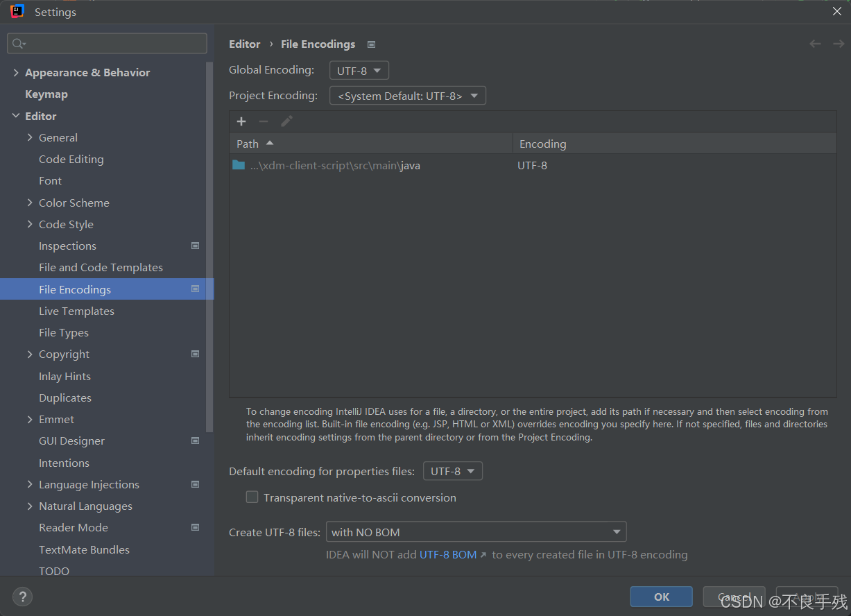Click the settings tree vertical scrollbar
The width and height of the screenshot is (851, 616).
coord(209,246)
